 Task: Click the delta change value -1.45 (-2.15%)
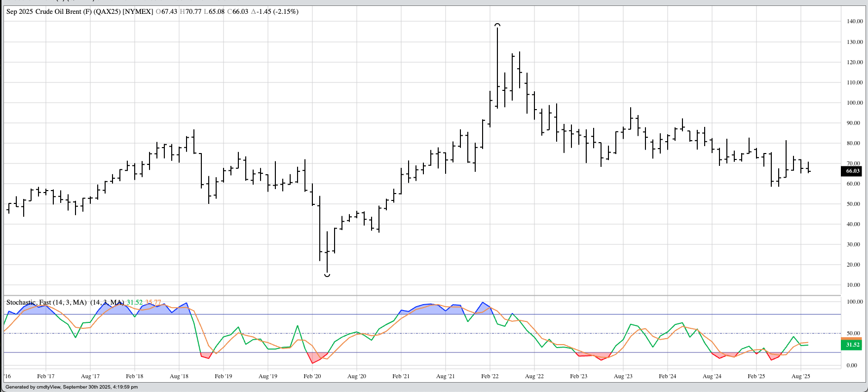[x=274, y=11]
